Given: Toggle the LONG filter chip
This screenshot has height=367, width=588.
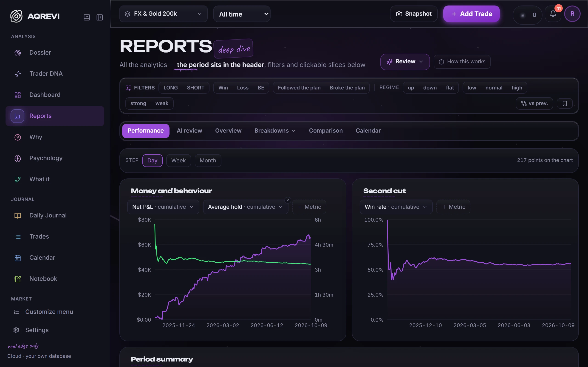Looking at the screenshot, I should 171,88.
